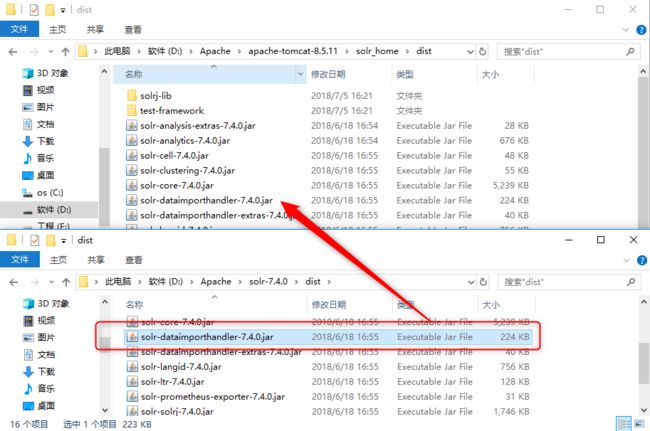650x431 pixels.
Task: Open the 主页 tab in the top window
Action: pyautogui.click(x=57, y=29)
